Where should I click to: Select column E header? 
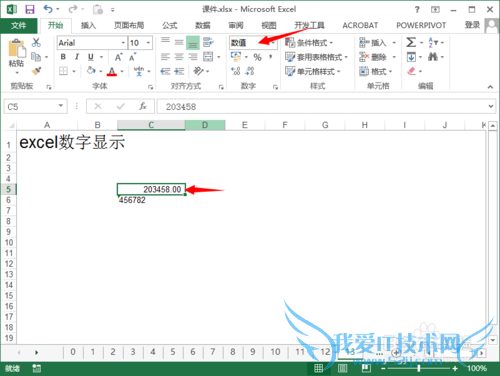pos(245,125)
